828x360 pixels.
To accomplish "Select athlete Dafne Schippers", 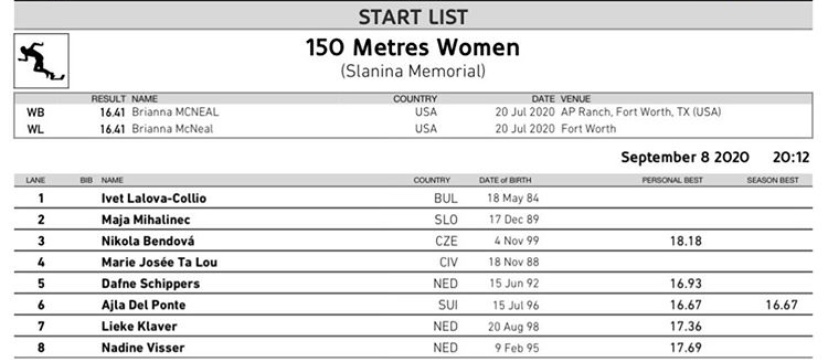I will click(x=150, y=283).
